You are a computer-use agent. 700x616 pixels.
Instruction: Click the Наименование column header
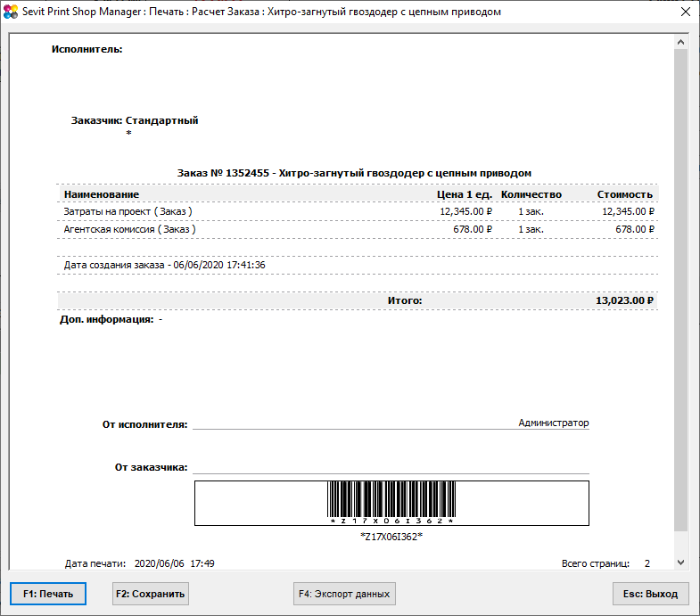(x=102, y=194)
